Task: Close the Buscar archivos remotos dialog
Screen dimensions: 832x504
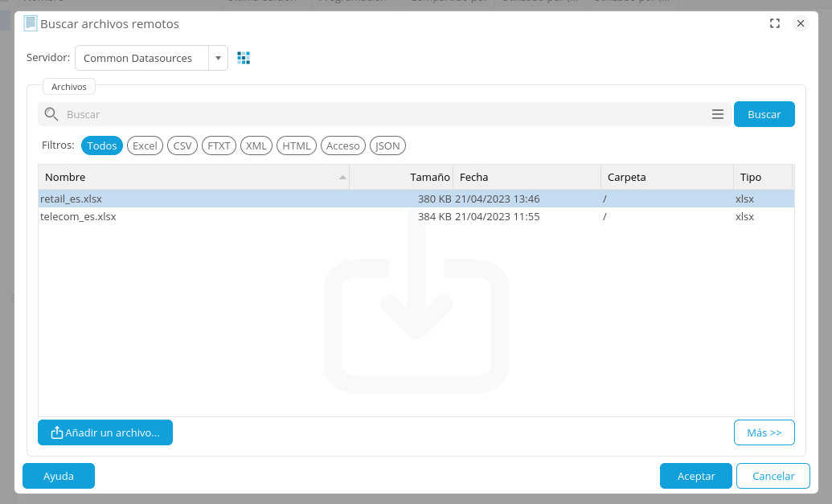Action: 801,24
